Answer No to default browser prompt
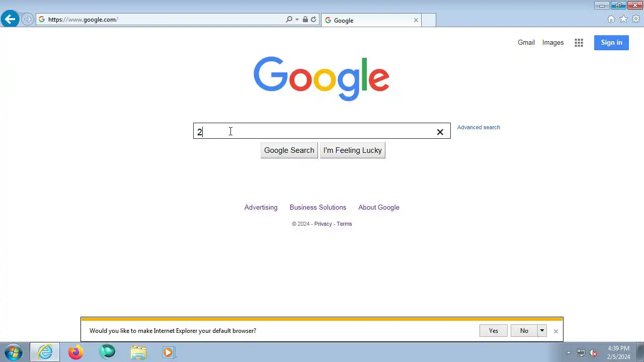The width and height of the screenshot is (644, 362). pos(524,331)
